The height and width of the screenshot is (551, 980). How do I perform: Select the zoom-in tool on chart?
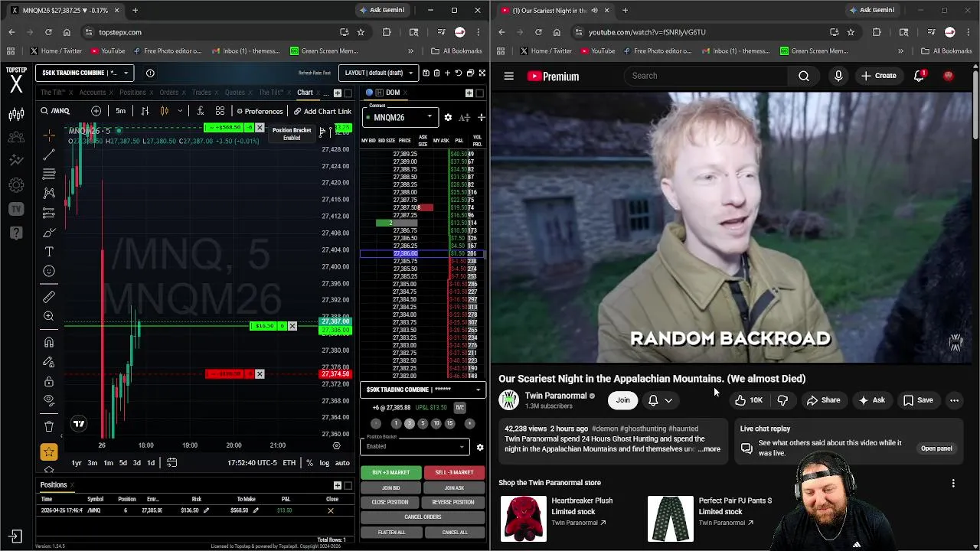click(49, 316)
